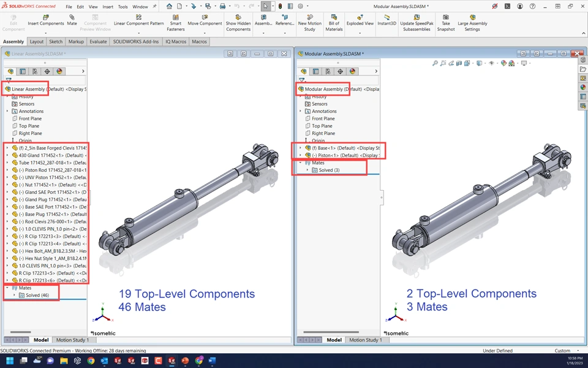588x368 pixels.
Task: Click the Smart Fasteners tool
Action: (176, 23)
